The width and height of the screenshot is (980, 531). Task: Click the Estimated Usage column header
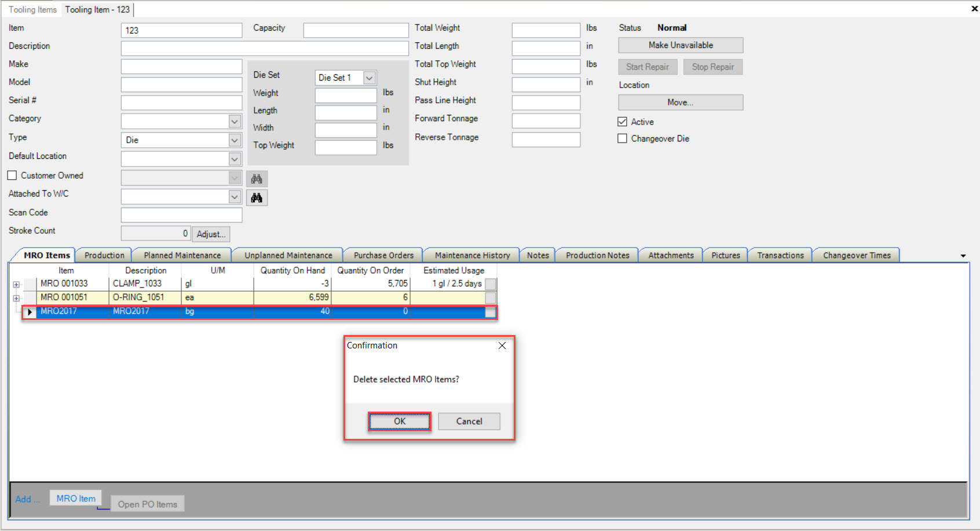454,271
